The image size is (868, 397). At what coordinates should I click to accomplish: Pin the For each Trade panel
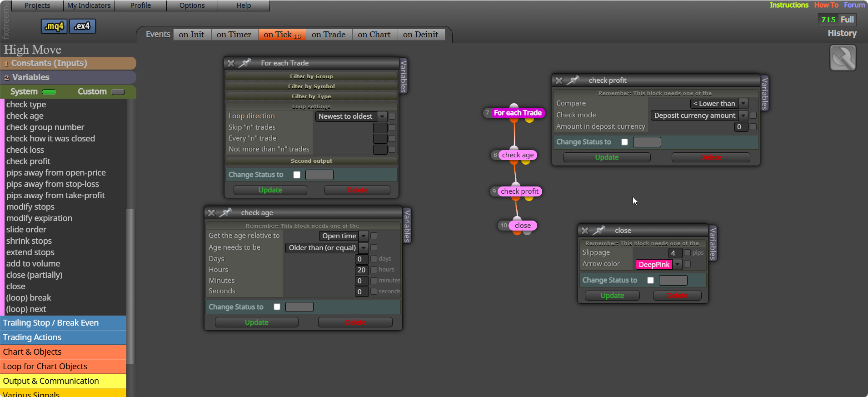(x=244, y=63)
